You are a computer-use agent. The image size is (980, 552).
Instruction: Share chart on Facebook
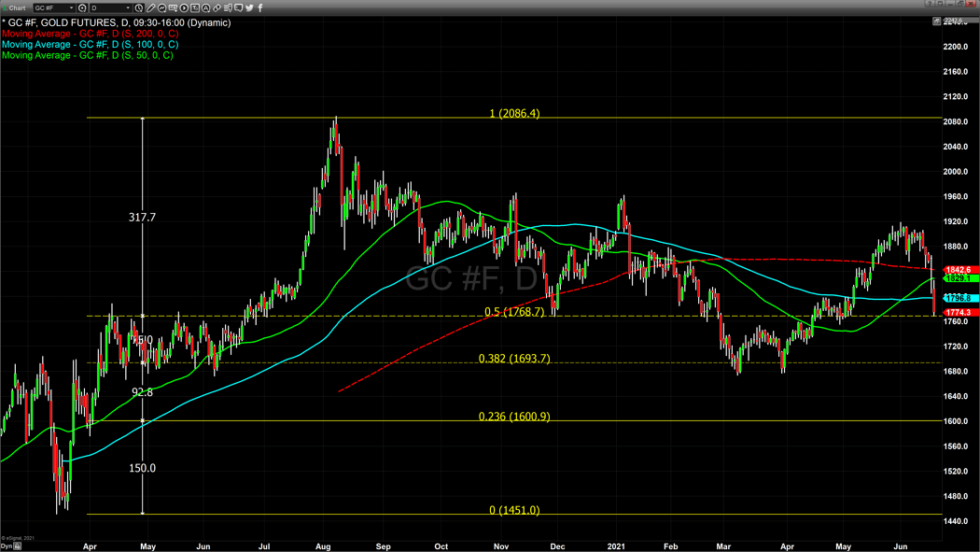(x=260, y=8)
